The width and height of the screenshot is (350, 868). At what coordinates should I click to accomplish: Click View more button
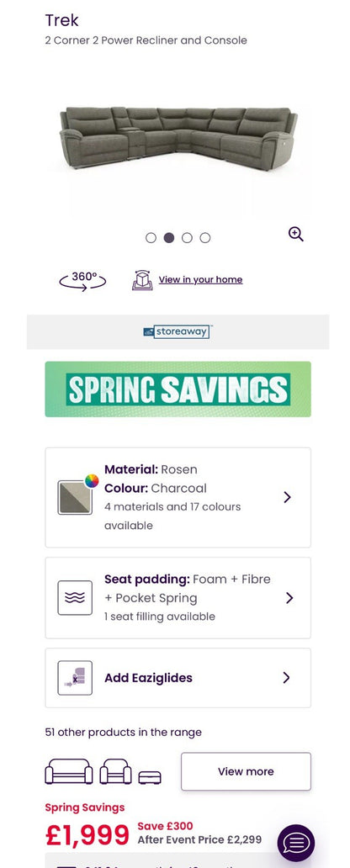coord(246,771)
